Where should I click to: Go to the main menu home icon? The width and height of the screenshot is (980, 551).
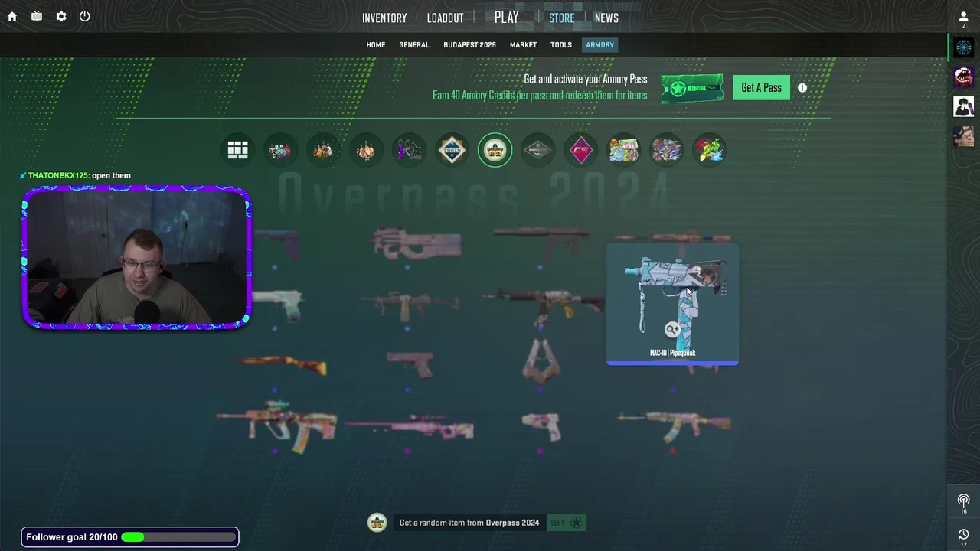pos(12,17)
